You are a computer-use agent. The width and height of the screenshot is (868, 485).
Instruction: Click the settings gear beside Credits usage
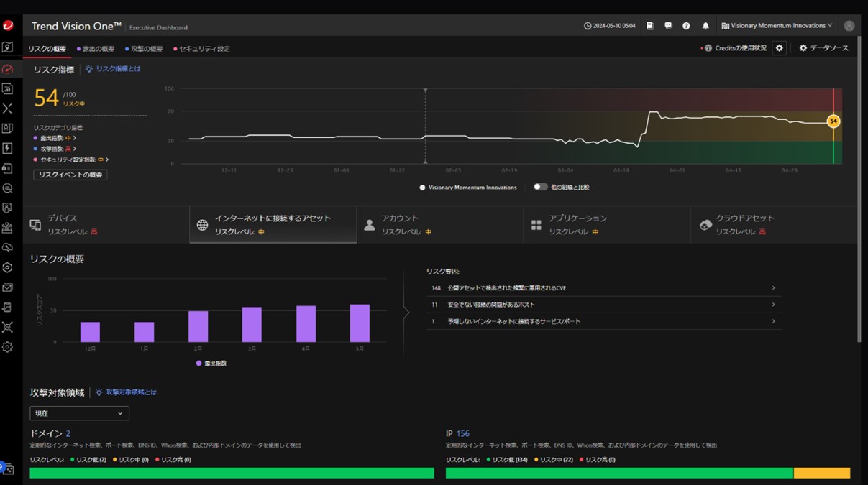click(779, 48)
